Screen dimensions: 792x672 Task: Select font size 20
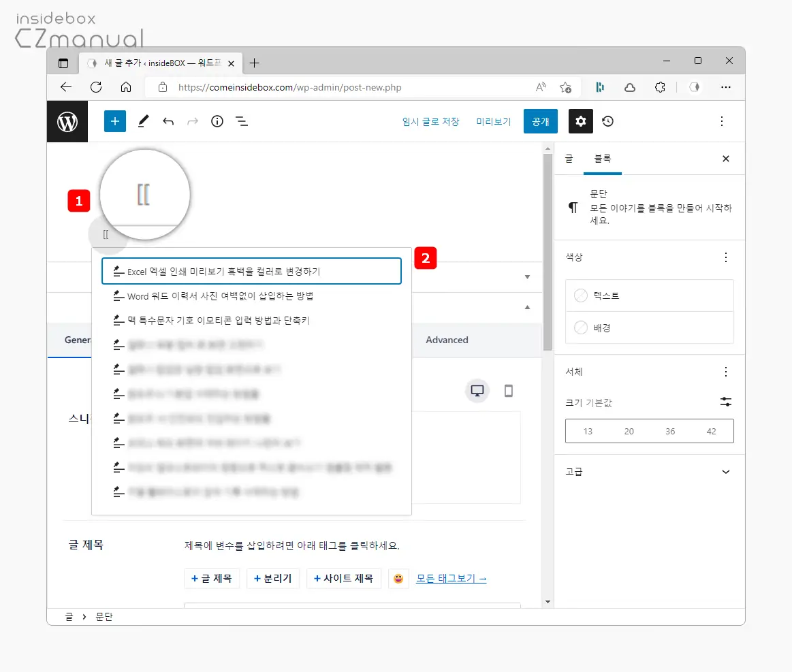tap(629, 431)
